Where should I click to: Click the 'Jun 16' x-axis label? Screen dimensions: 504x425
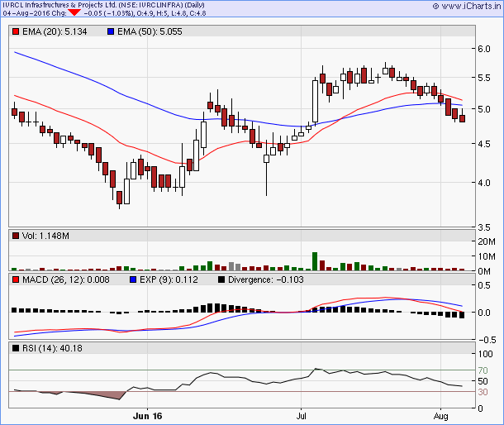click(148, 416)
